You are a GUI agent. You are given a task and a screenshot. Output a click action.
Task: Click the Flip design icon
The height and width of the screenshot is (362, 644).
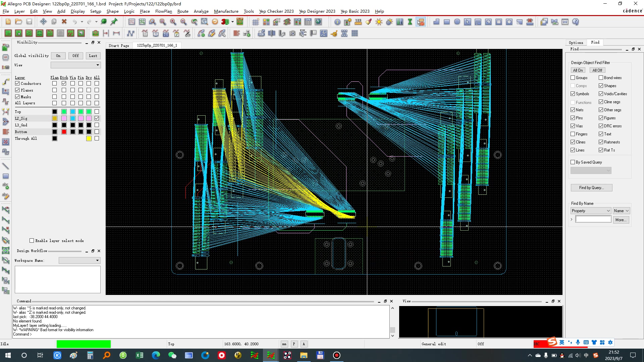pos(240,22)
